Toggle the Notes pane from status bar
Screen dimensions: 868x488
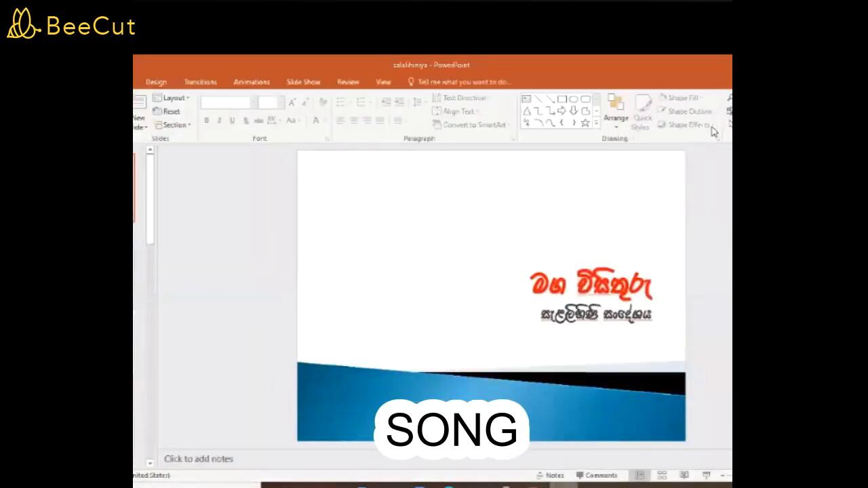coord(550,475)
